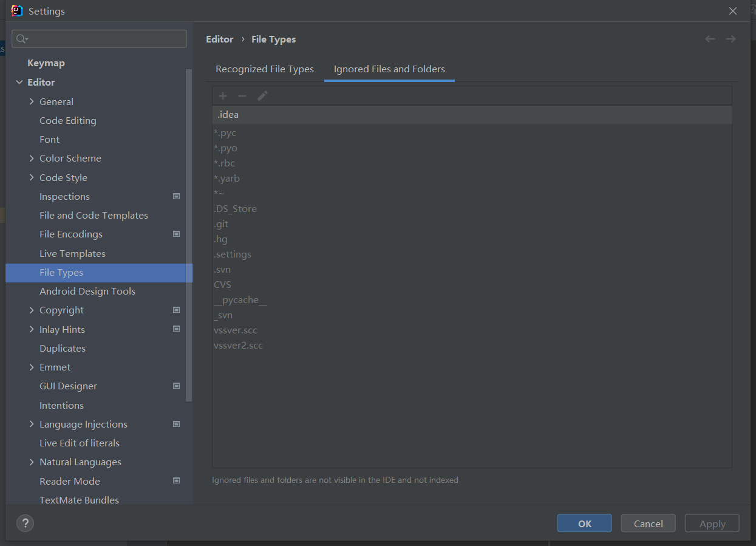Select File Types in the tree

pos(99,273)
